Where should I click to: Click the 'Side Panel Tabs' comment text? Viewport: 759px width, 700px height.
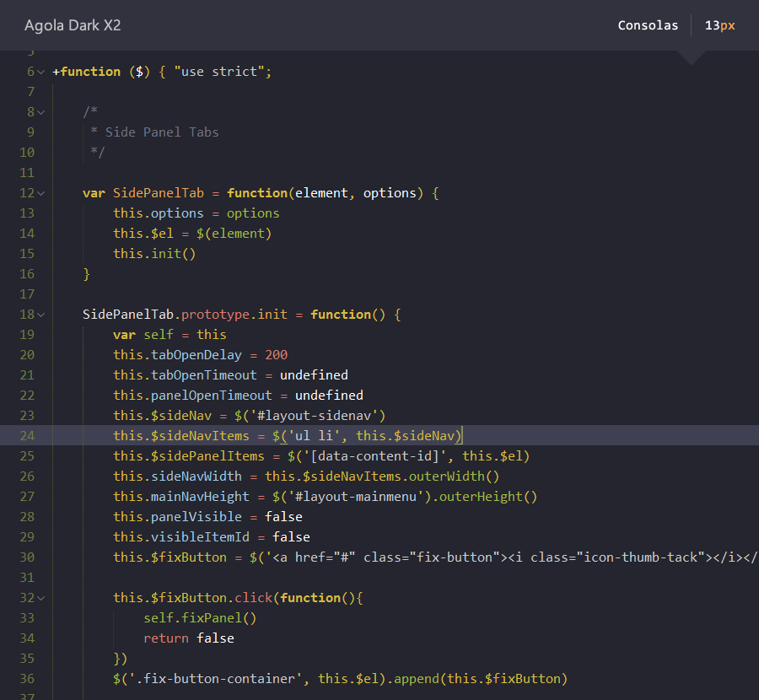[x=162, y=132]
